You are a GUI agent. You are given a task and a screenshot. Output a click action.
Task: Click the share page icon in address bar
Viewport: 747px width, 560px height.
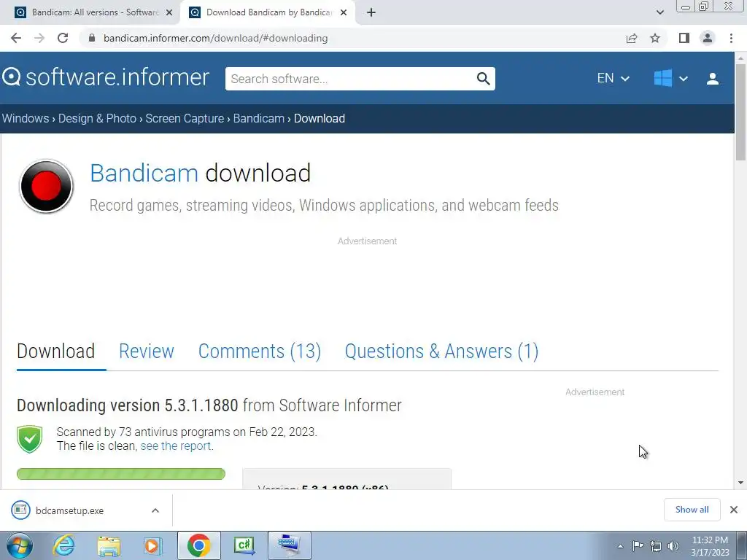pyautogui.click(x=632, y=38)
